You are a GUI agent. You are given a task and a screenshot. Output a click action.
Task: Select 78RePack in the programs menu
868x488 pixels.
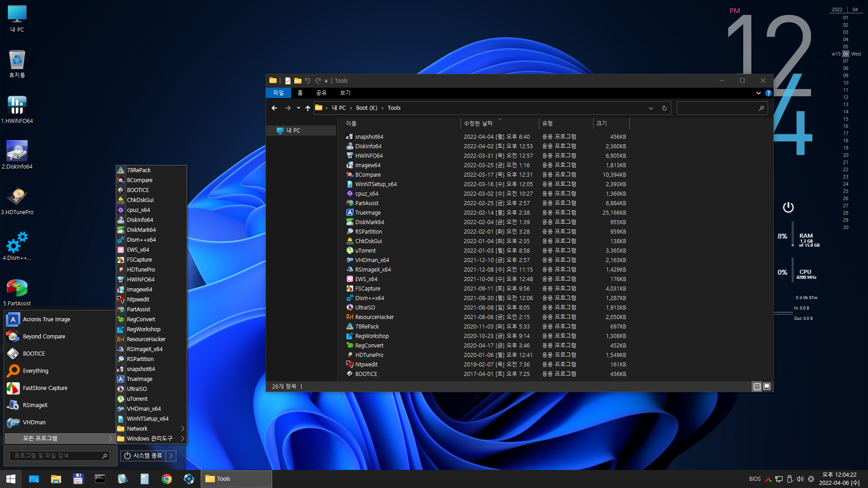click(x=151, y=170)
